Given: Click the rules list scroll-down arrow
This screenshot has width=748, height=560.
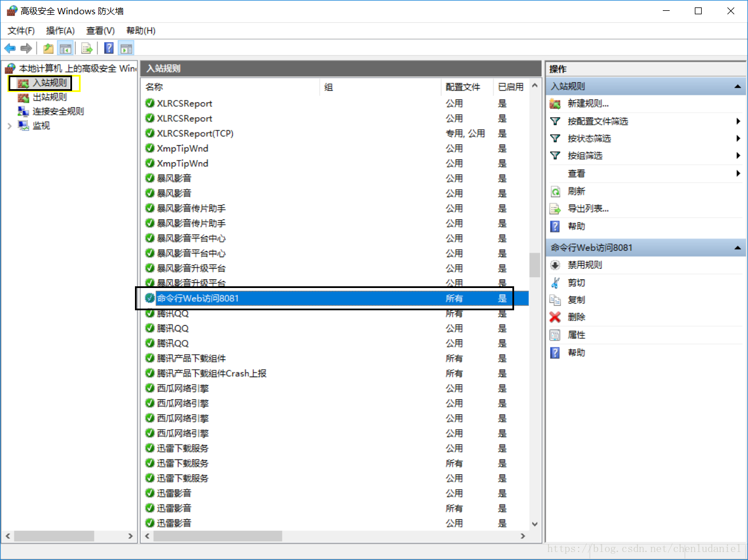Looking at the screenshot, I should (535, 523).
